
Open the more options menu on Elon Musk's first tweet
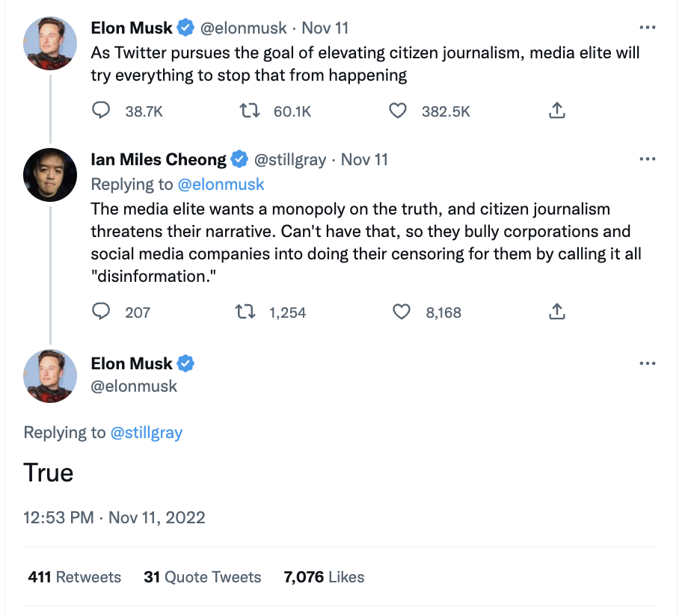point(648,27)
